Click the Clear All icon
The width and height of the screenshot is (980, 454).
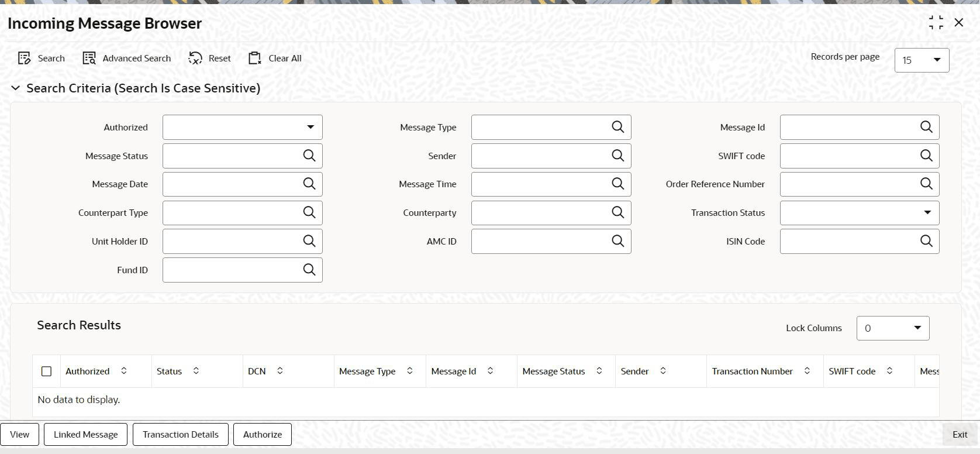coord(255,58)
